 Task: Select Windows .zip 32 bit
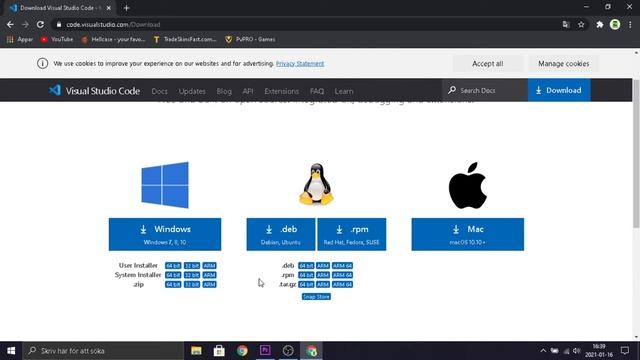coord(192,284)
